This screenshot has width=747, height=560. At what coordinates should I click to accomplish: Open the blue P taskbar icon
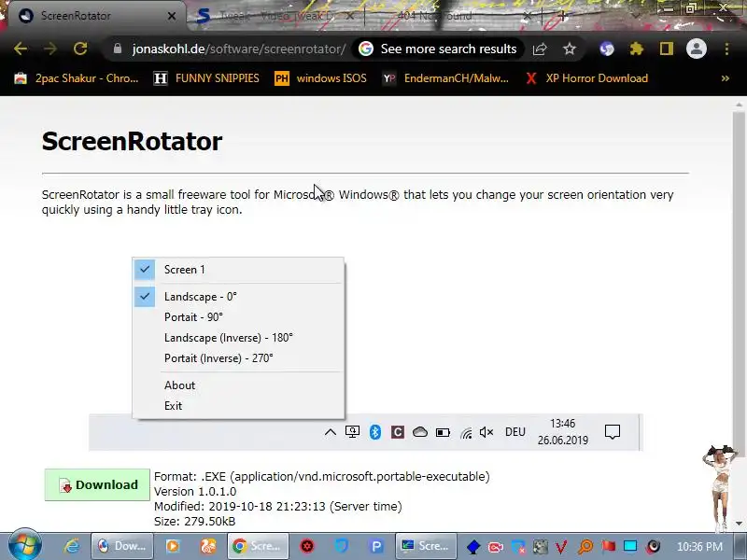(x=376, y=546)
